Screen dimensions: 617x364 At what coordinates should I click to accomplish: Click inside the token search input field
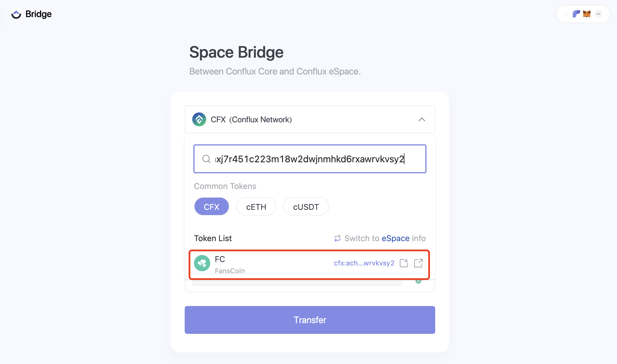[x=310, y=159]
